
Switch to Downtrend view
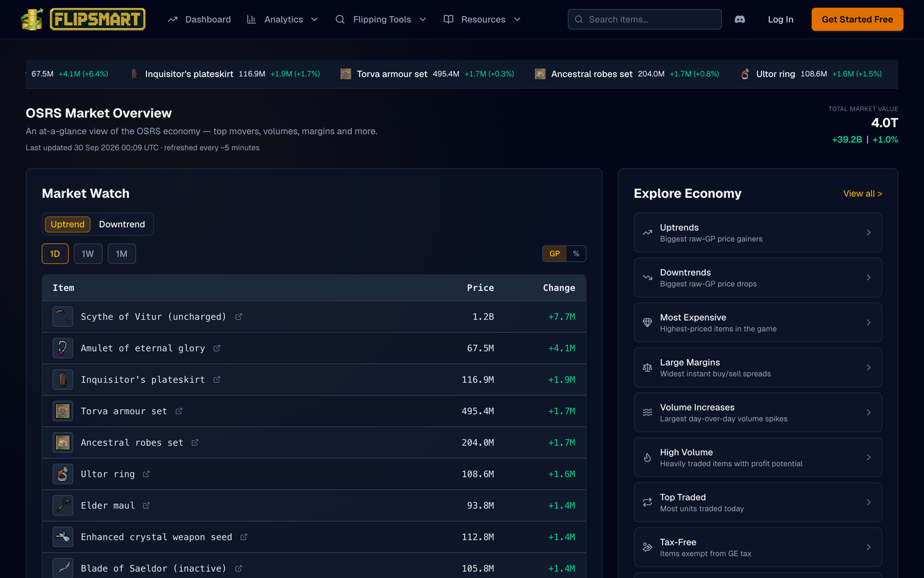[x=122, y=224]
